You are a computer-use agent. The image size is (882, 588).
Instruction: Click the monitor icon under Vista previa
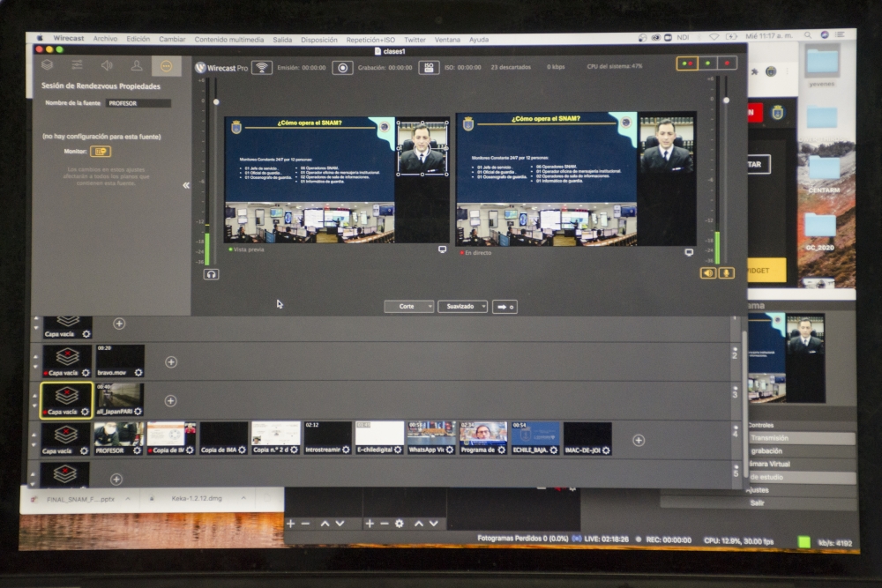pos(442,249)
